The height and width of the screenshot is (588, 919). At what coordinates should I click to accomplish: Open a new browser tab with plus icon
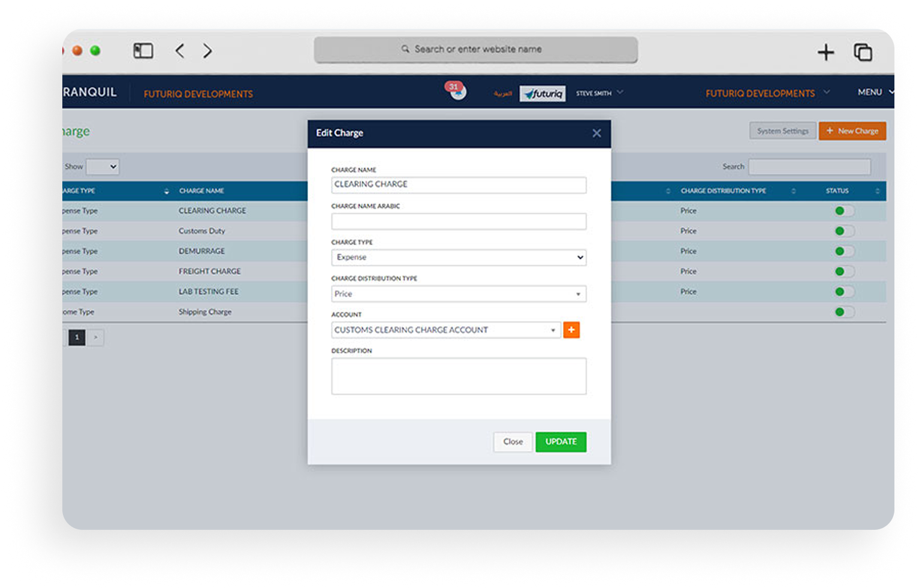[825, 52]
